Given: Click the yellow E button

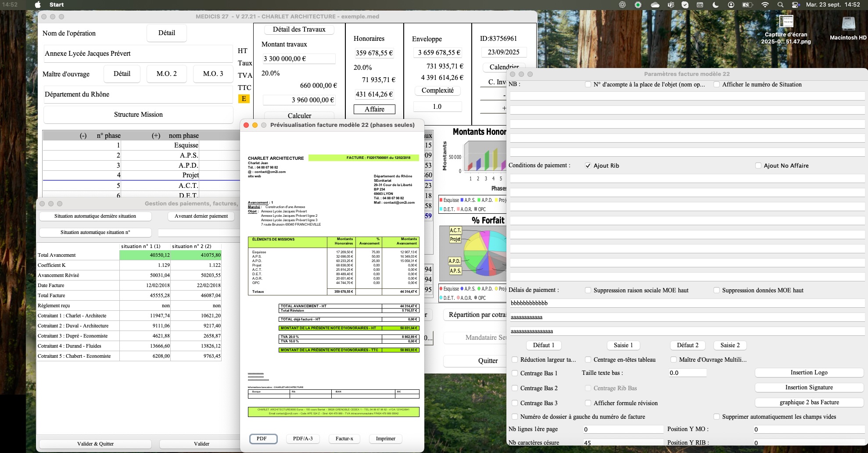Looking at the screenshot, I should [244, 99].
